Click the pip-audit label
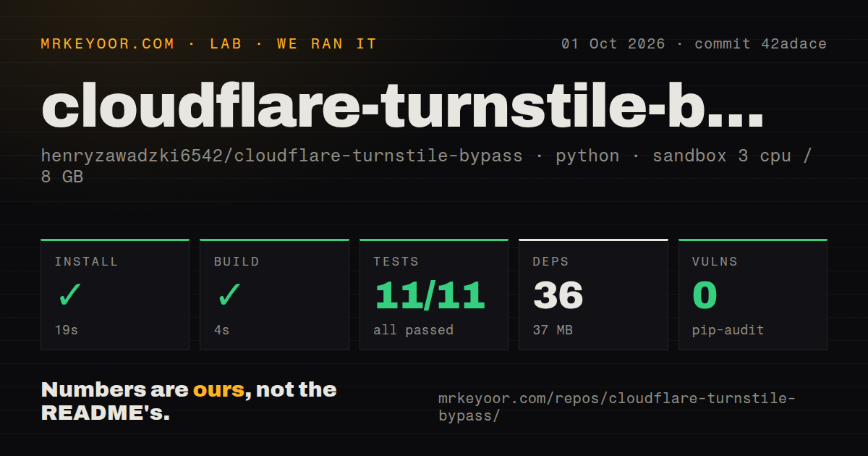The image size is (868, 456). [728, 330]
